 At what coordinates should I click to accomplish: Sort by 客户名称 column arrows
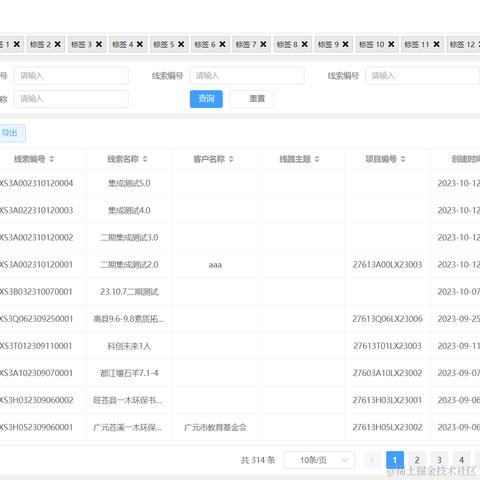click(231, 159)
